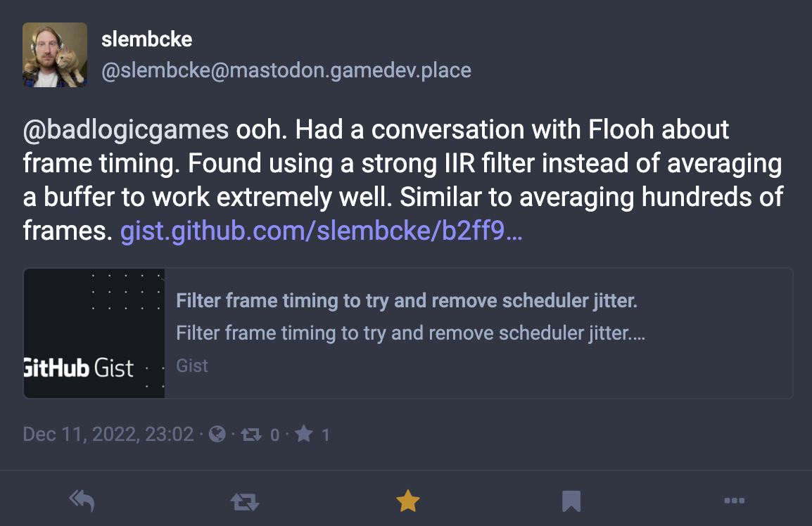Open the GitHub Gist preview image
Image resolution: width=812 pixels, height=526 pixels.
click(x=94, y=333)
